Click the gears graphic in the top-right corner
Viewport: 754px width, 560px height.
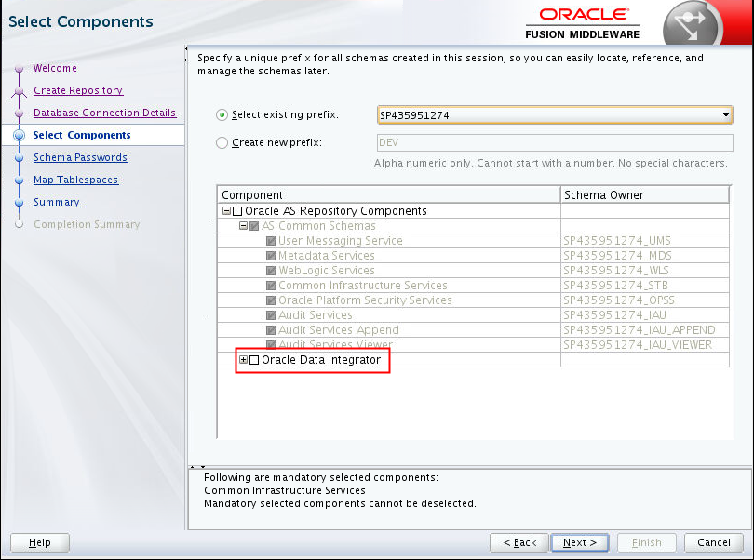693,23
